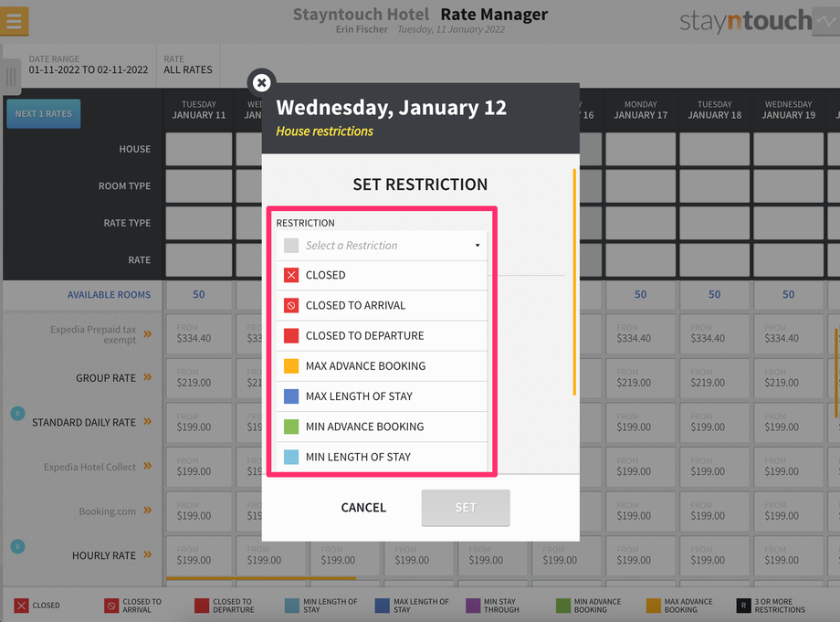Click the Monday January 17 column header

(640, 110)
